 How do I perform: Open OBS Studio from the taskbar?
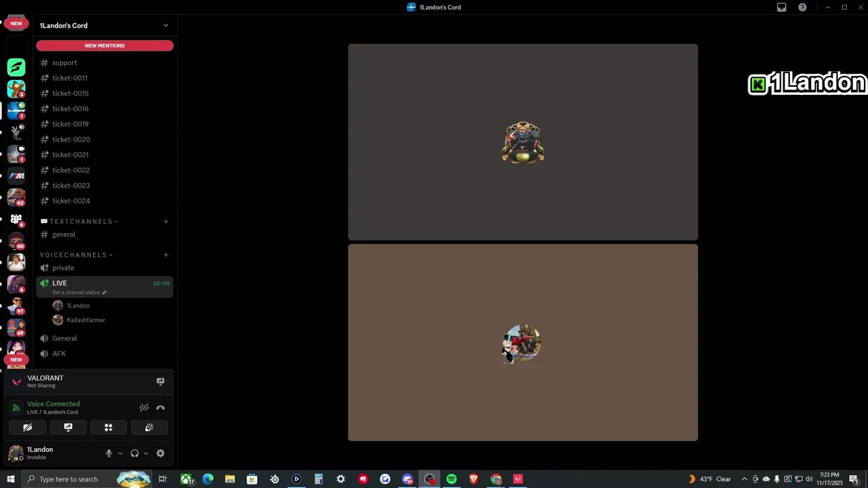click(430, 479)
